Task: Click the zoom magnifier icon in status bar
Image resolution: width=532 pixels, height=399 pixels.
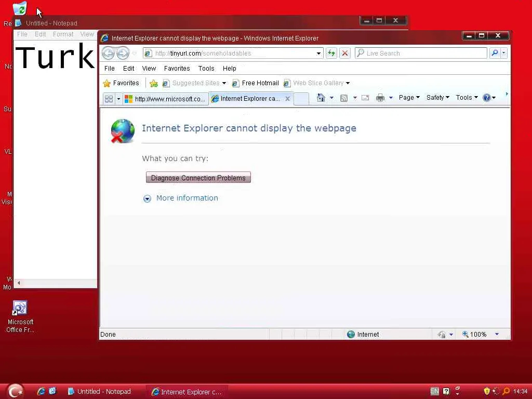Action: (x=465, y=335)
